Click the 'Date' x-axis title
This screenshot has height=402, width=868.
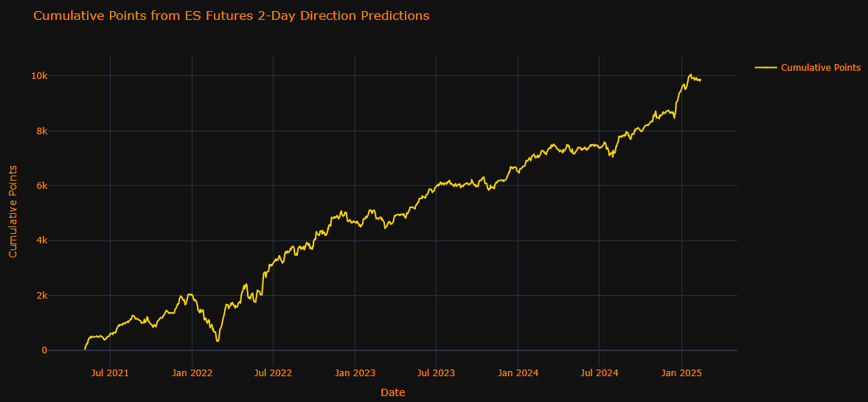(393, 392)
